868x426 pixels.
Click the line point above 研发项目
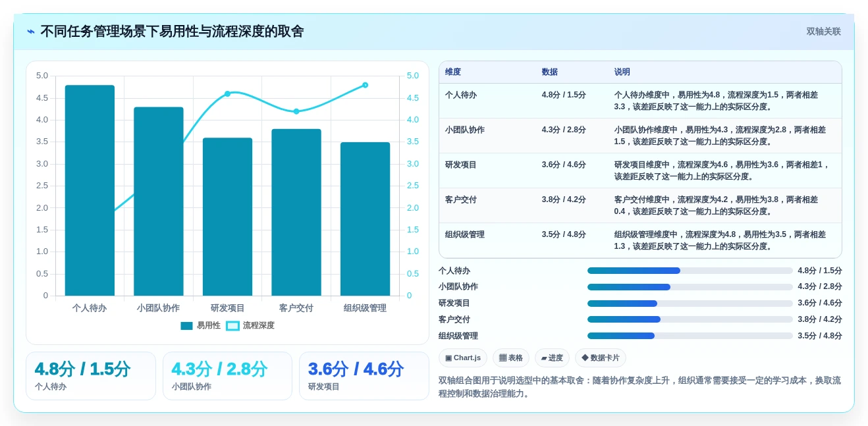tap(227, 93)
